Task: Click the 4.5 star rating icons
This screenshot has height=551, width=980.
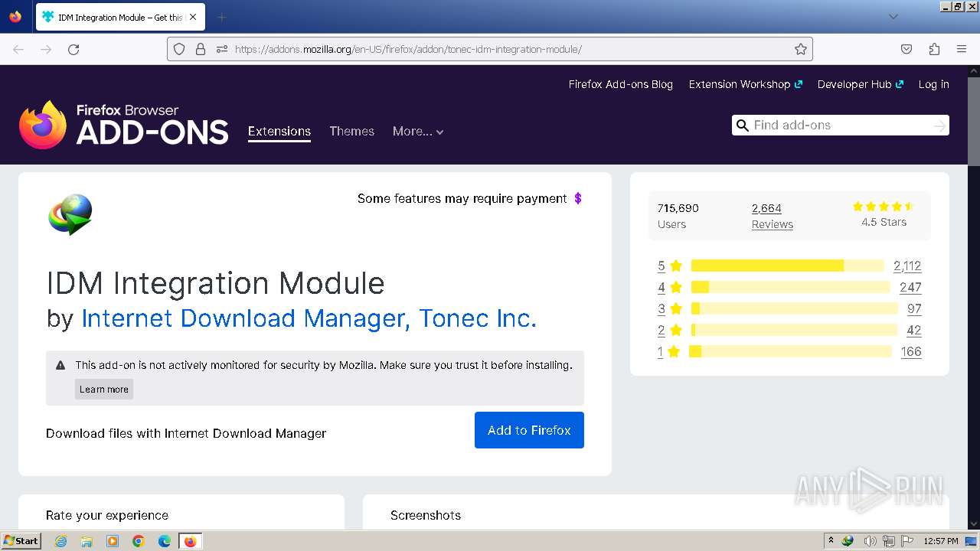Action: [884, 207]
